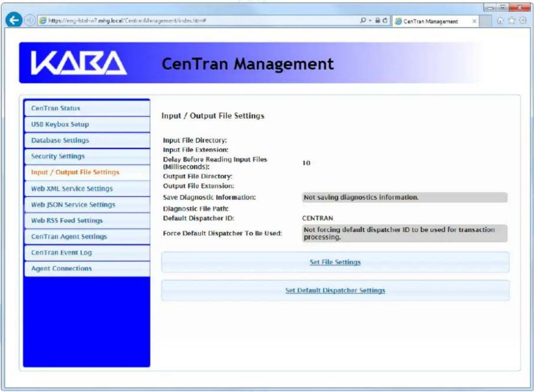View the CenTran Event Log

(x=87, y=253)
